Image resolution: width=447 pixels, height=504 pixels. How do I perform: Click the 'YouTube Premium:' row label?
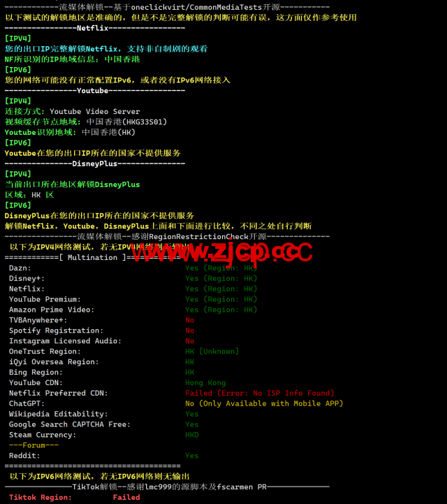pos(45,300)
